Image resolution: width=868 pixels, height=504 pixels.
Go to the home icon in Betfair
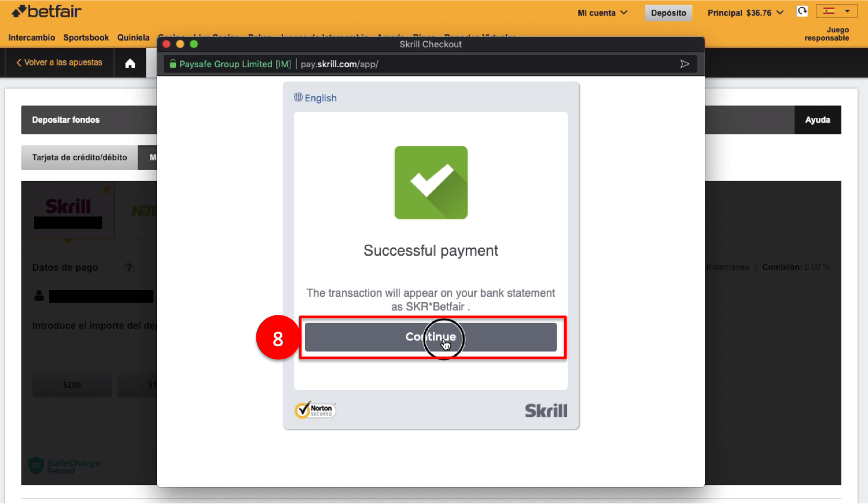130,63
